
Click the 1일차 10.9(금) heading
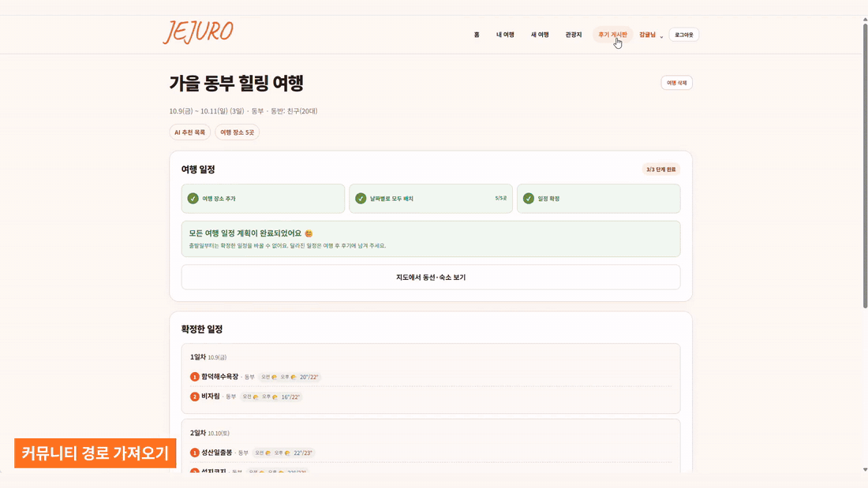(x=208, y=357)
